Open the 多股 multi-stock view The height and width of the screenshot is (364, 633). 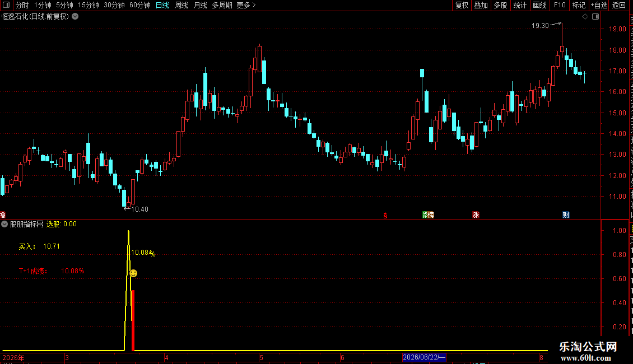(x=500, y=5)
